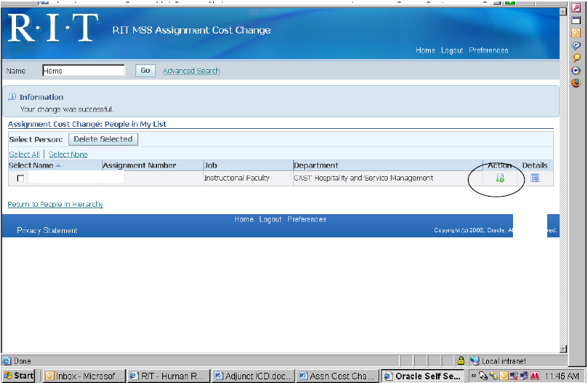Click the Action icon in the table row
588x383 pixels.
coord(500,178)
